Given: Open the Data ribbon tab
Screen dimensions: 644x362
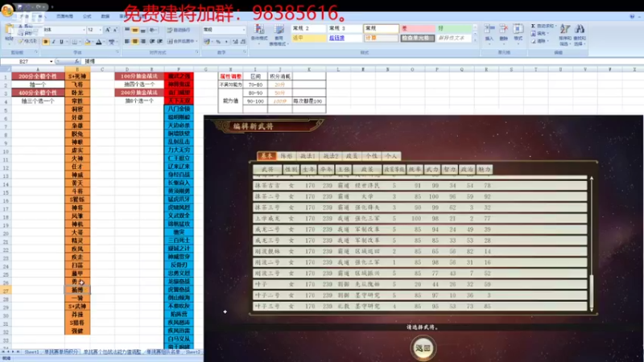Looking at the screenshot, I should point(105,16).
